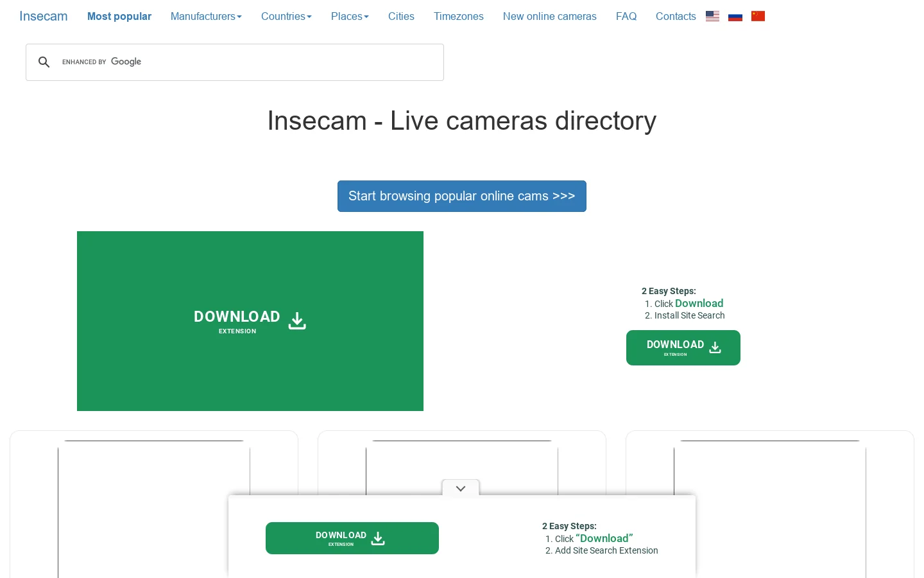Screen dimensions: 924x578
Task: Click the Insecam - Live cameras directory heading
Action: [462, 121]
